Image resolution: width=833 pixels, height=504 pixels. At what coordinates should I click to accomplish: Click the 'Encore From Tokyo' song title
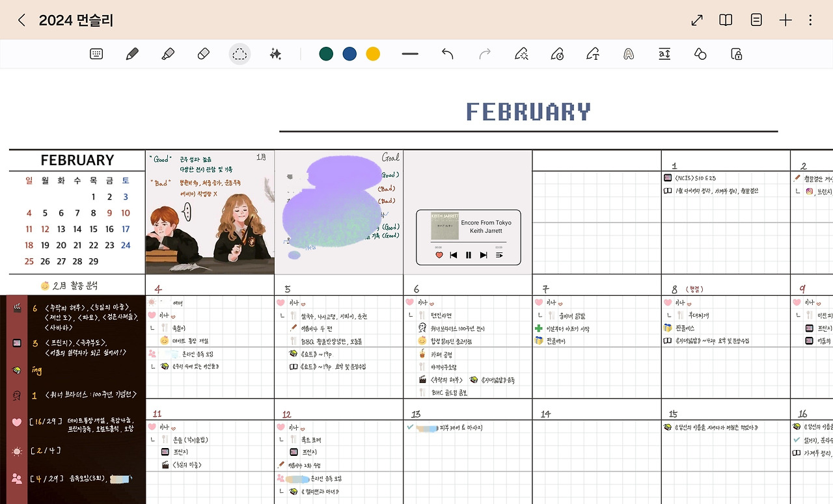pos(486,222)
